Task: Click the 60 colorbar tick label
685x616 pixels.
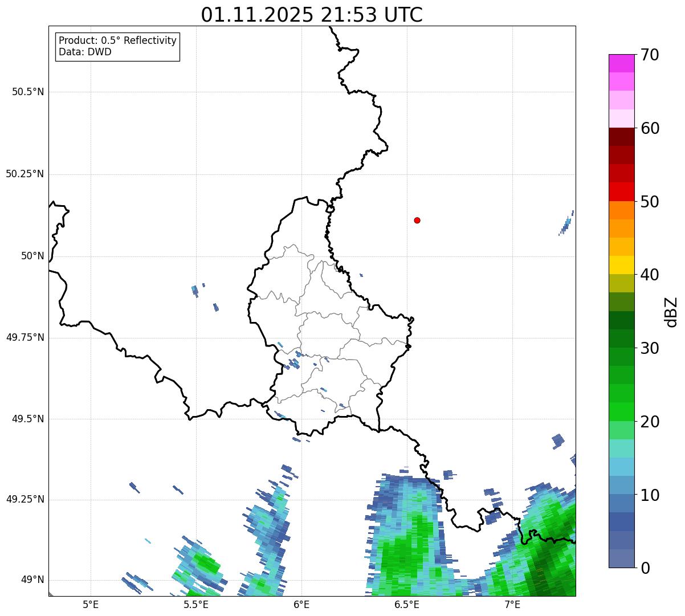Action: [x=650, y=128]
